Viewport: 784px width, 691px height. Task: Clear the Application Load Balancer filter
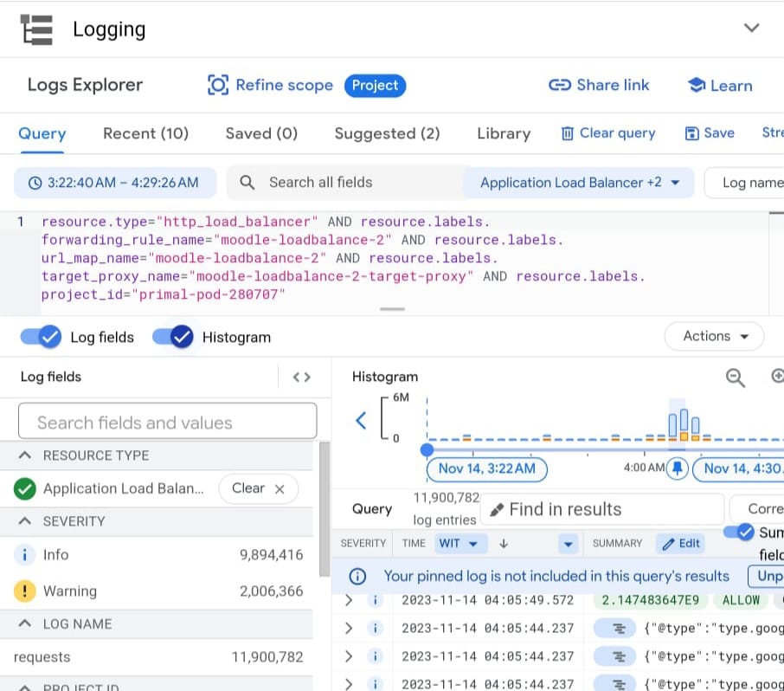258,488
